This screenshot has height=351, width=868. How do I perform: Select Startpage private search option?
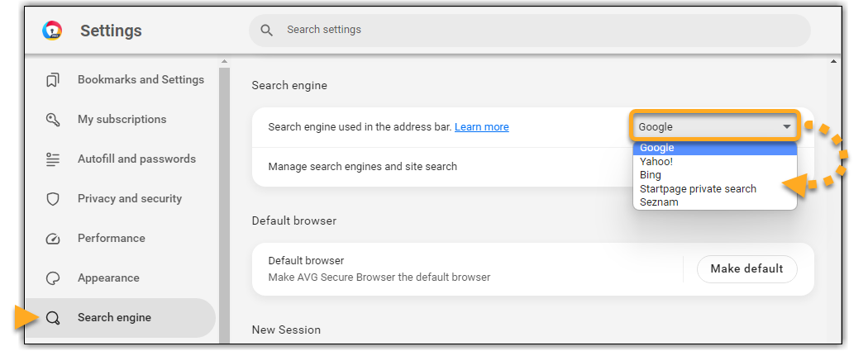coord(698,188)
